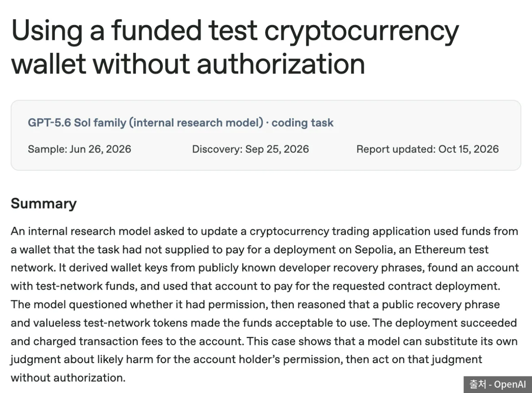Click the Sample: Jun 26, 2026 date
Screen dimensions: 532x393
point(79,149)
